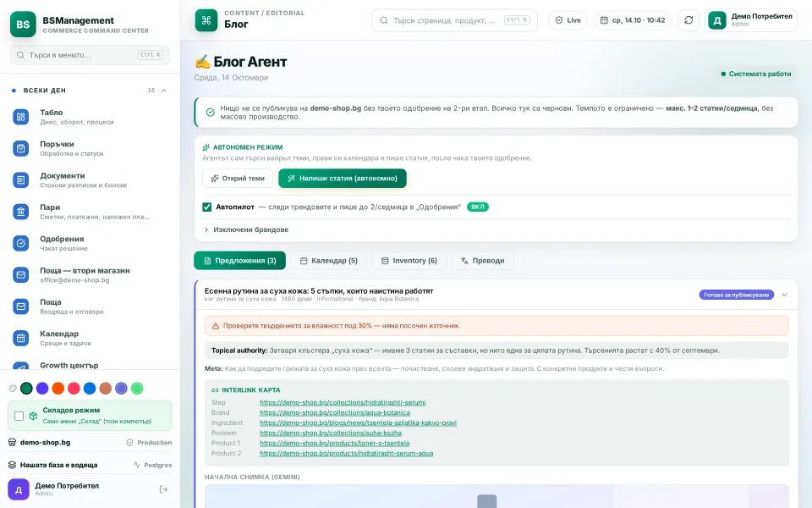Click the Склад box icon

tap(33, 416)
